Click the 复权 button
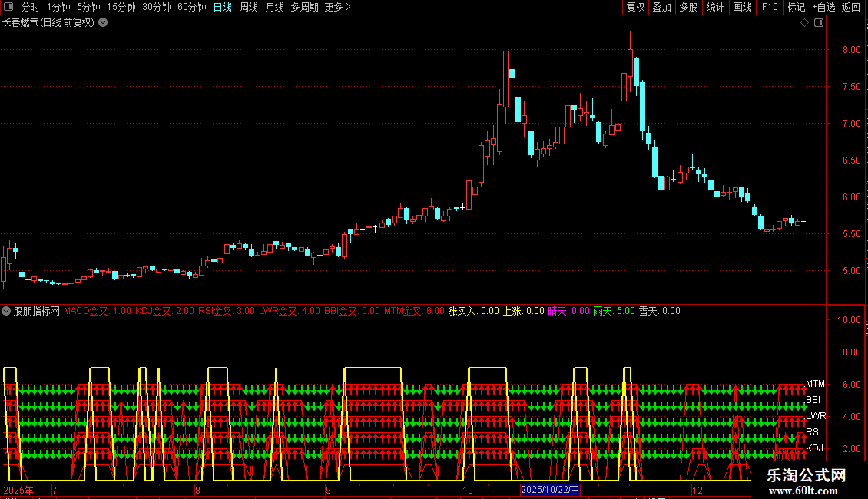Screen dimensions: 868x499 (x=635, y=7)
